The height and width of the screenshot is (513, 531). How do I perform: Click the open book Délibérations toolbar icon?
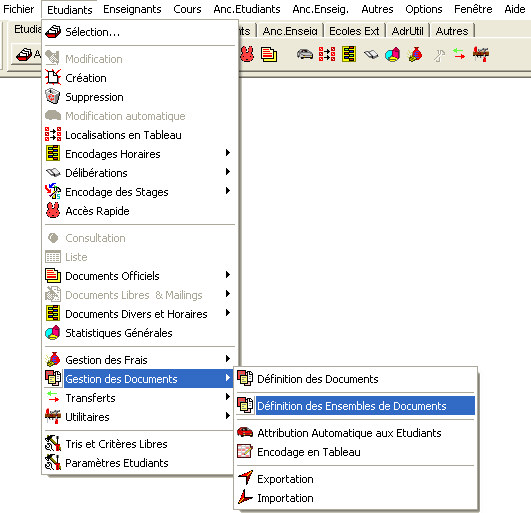click(371, 55)
